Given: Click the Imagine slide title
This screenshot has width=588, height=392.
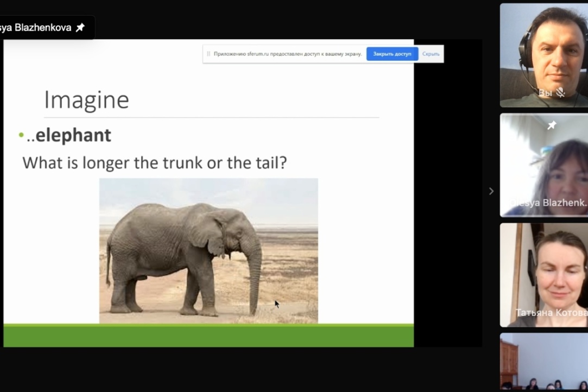Looking at the screenshot, I should 86,100.
